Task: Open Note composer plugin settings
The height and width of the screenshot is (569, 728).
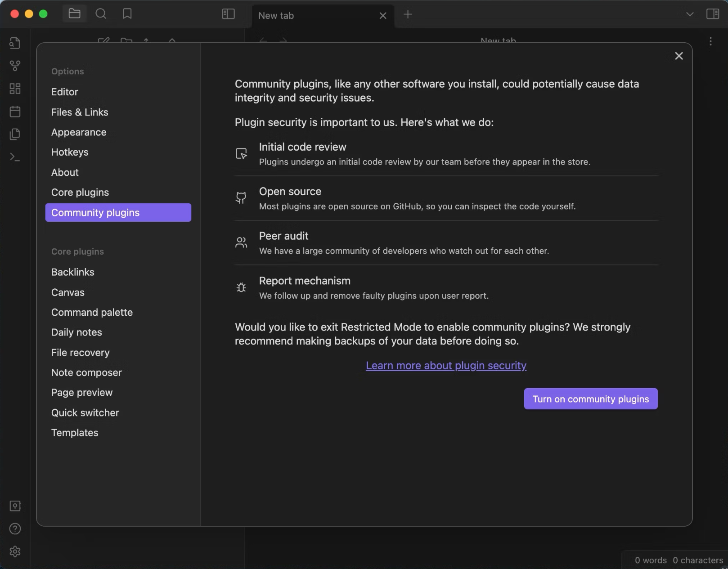Action: (x=118, y=372)
